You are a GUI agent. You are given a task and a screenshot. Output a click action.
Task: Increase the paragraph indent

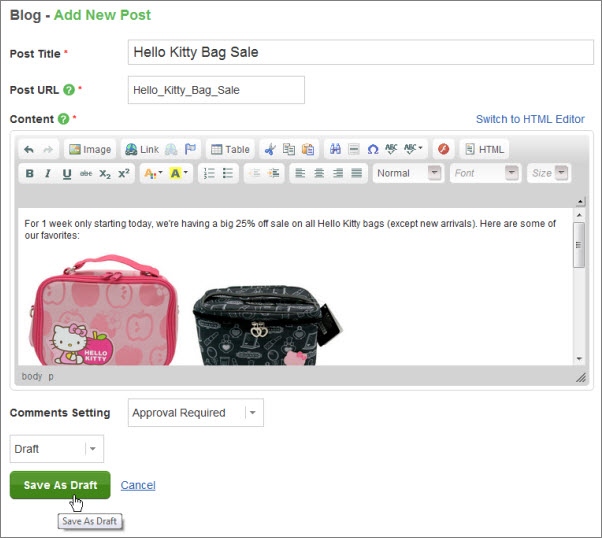click(273, 174)
